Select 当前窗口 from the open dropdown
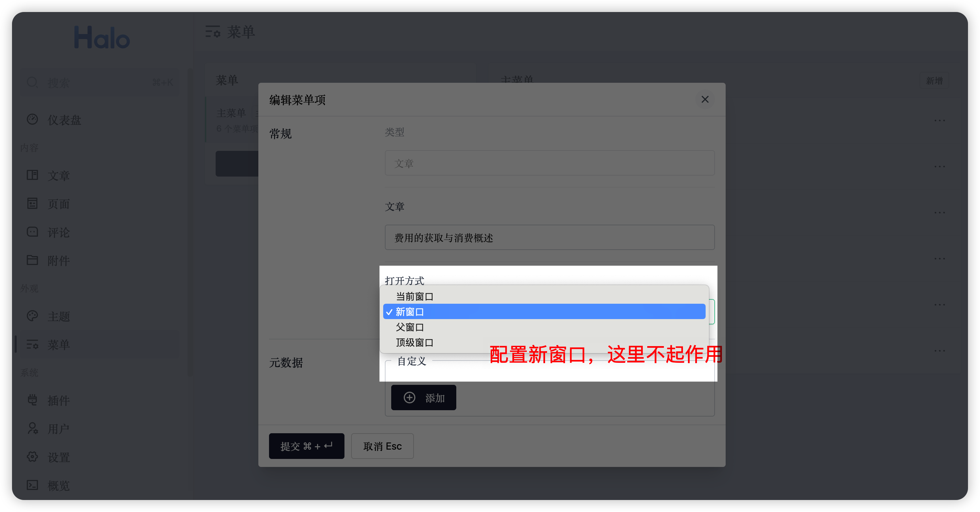 (x=415, y=296)
